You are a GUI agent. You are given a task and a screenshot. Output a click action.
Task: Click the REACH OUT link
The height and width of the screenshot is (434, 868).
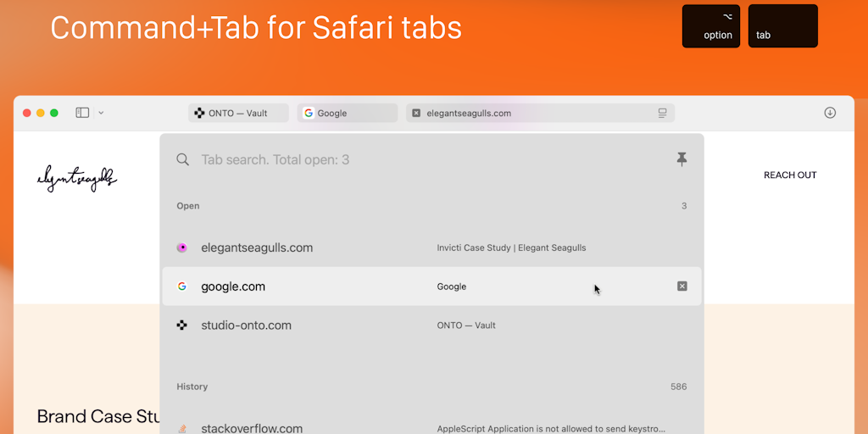(x=790, y=175)
